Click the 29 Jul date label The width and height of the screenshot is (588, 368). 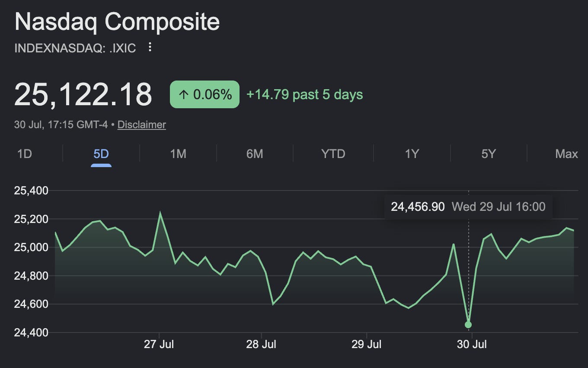coord(367,345)
